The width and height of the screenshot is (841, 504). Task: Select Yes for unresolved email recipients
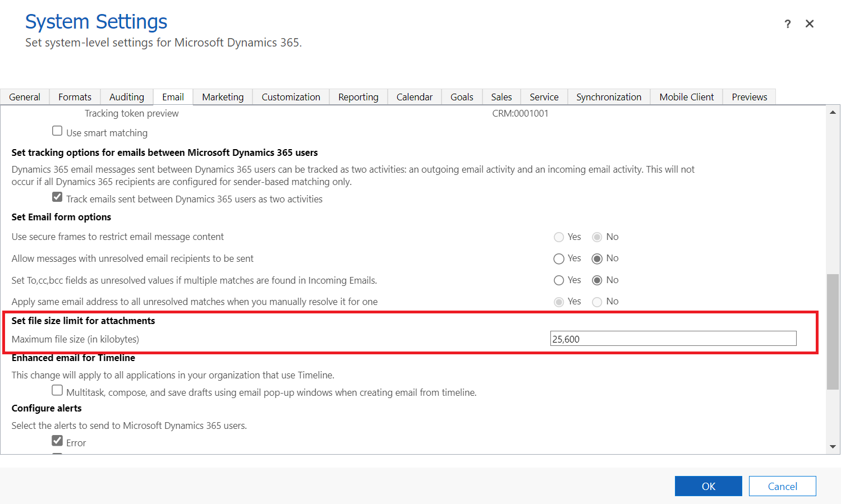coord(559,258)
